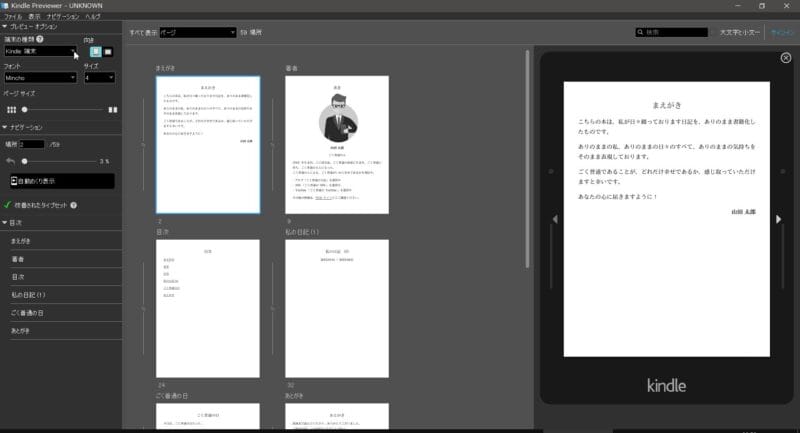The image size is (800, 433).
Task: Open the ファイル menu
Action: (13, 17)
